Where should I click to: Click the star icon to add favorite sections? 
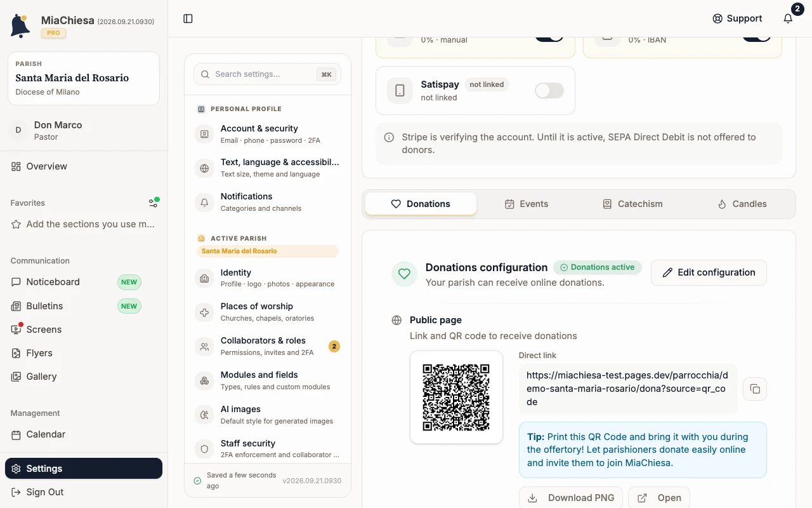pos(16,224)
